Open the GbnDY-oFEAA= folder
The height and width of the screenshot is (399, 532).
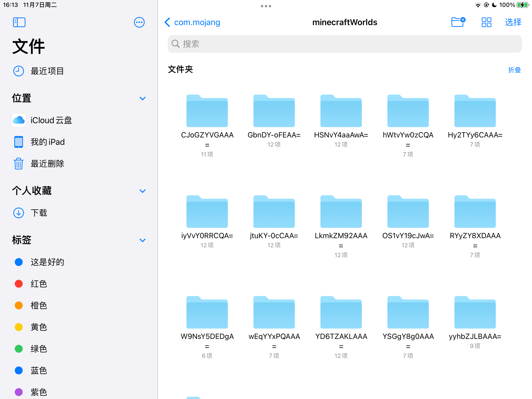coord(274,111)
